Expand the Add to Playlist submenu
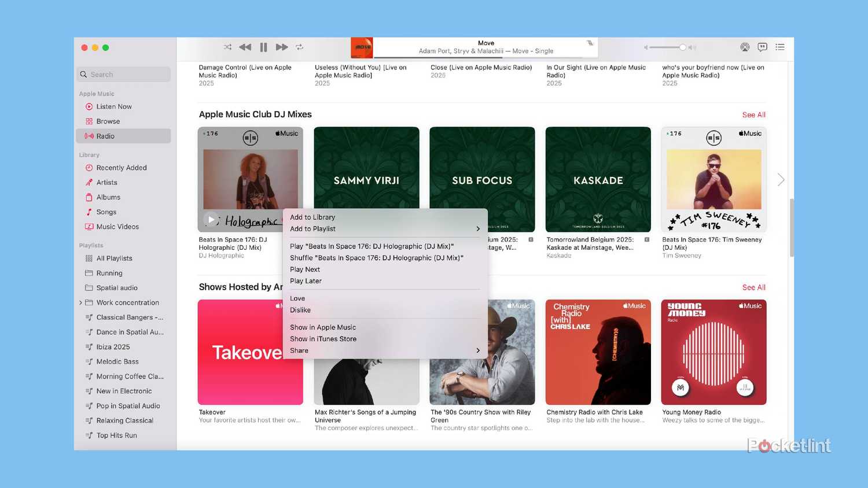 point(312,228)
